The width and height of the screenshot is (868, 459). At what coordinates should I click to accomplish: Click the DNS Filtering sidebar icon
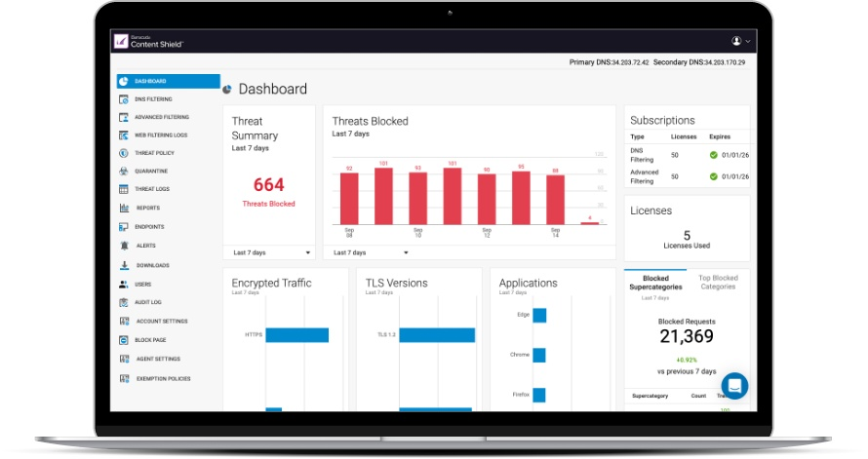[124, 99]
